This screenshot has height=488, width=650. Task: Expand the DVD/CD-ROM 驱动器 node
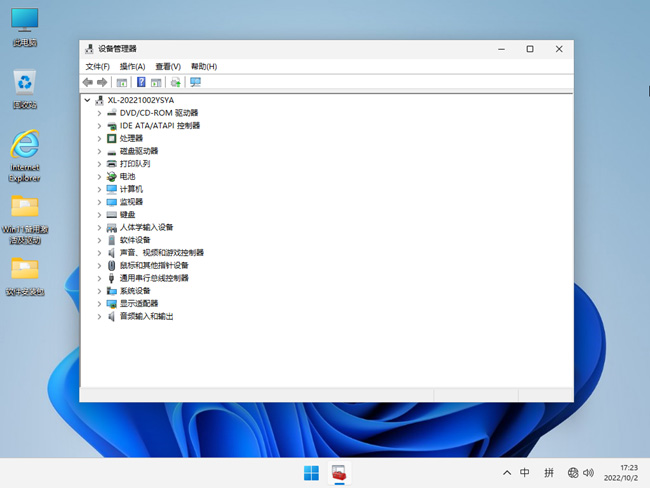99,113
